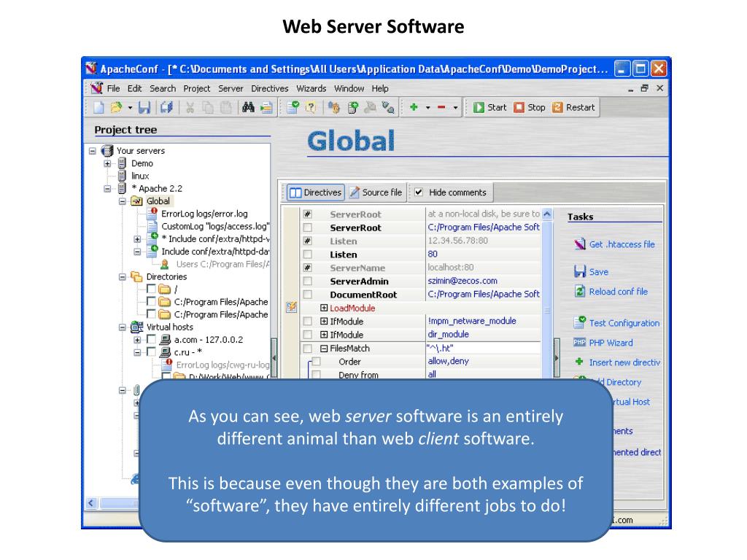Image resolution: width=747 pixels, height=560 pixels.
Task: Click the network connection toolbar icon
Action: click(x=388, y=108)
